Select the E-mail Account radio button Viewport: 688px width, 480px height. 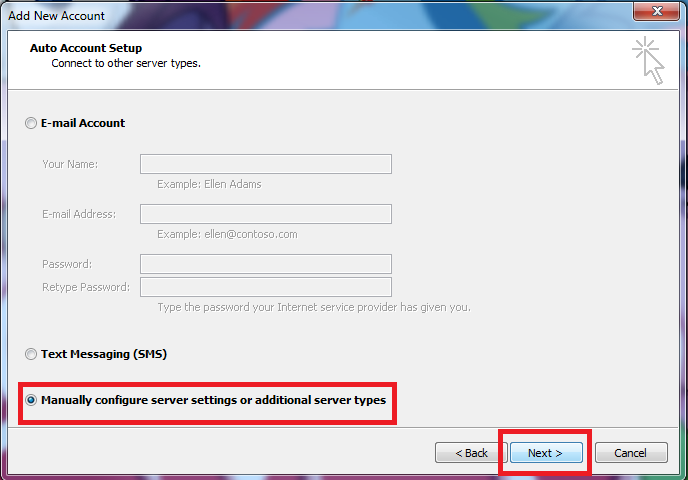[31, 123]
